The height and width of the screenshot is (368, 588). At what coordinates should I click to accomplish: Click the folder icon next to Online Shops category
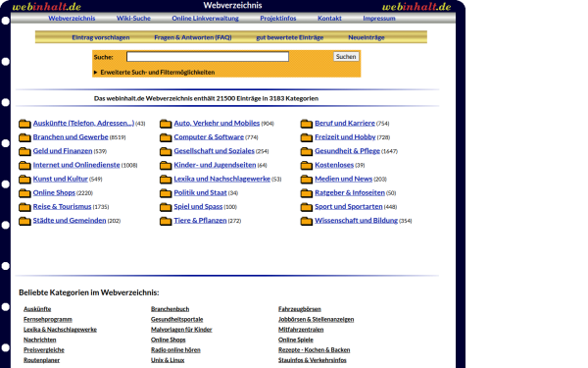tap(24, 193)
